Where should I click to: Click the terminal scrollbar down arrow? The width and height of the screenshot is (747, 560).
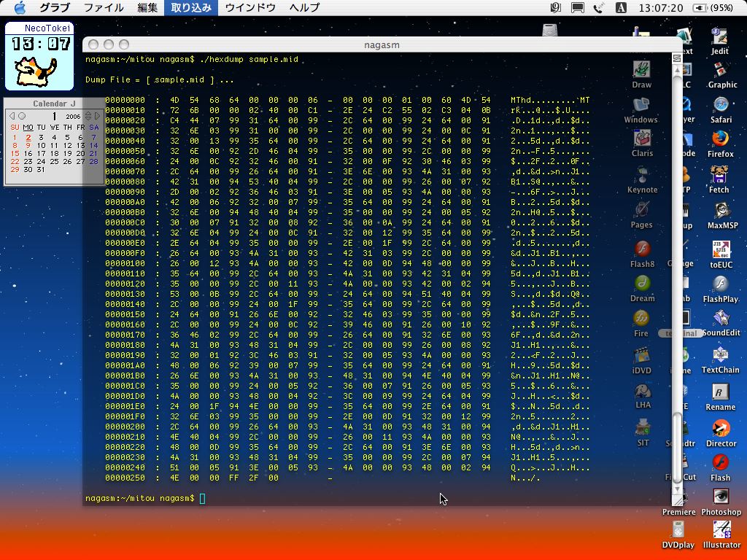pyautogui.click(x=676, y=489)
